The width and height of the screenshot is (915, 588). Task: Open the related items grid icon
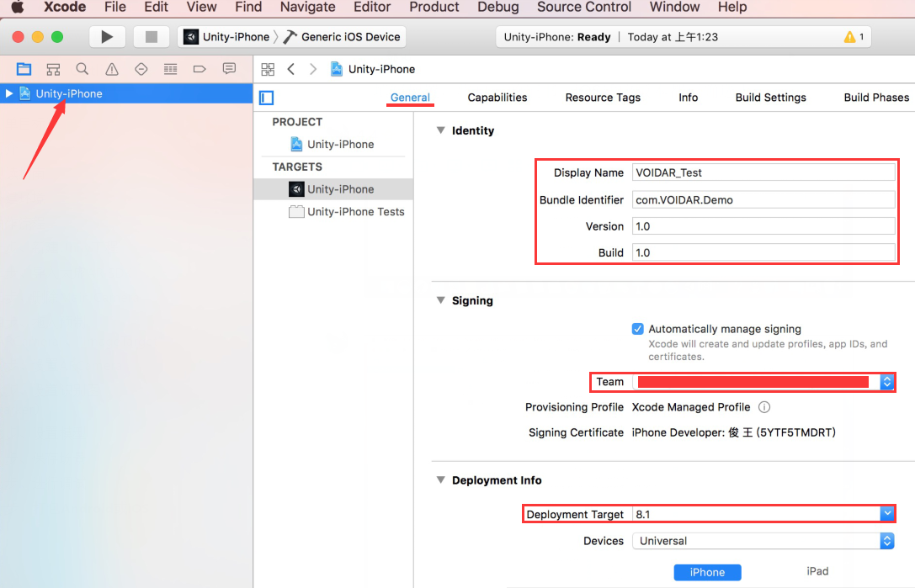[x=268, y=70]
